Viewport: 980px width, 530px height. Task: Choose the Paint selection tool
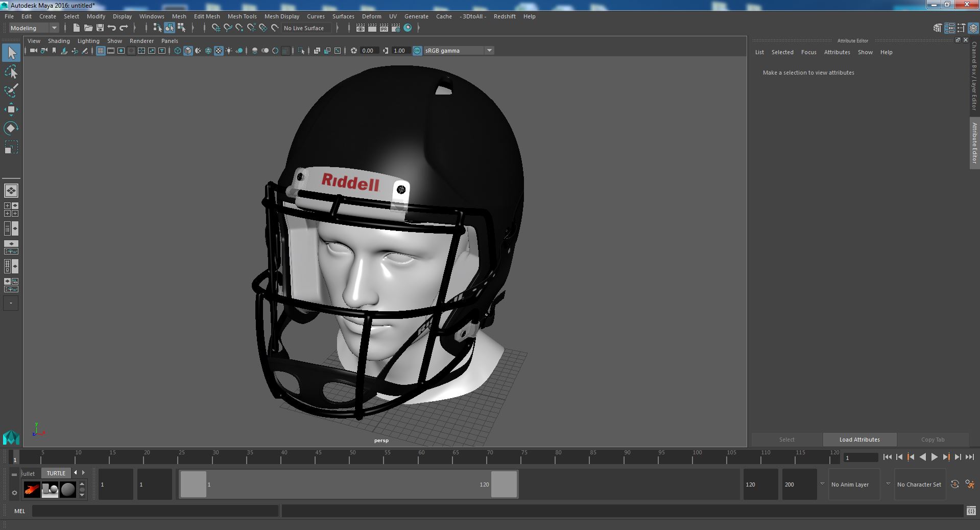point(11,90)
